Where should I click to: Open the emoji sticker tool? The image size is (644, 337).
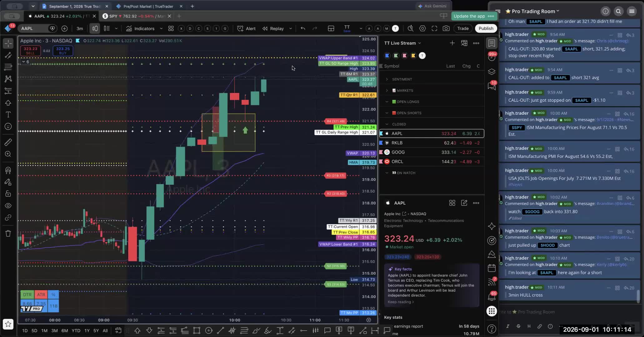click(8, 126)
